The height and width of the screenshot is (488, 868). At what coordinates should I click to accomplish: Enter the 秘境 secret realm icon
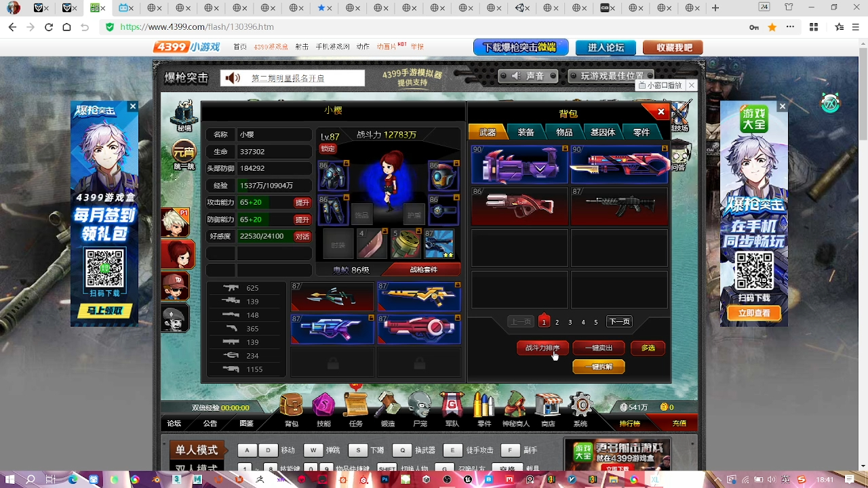184,117
